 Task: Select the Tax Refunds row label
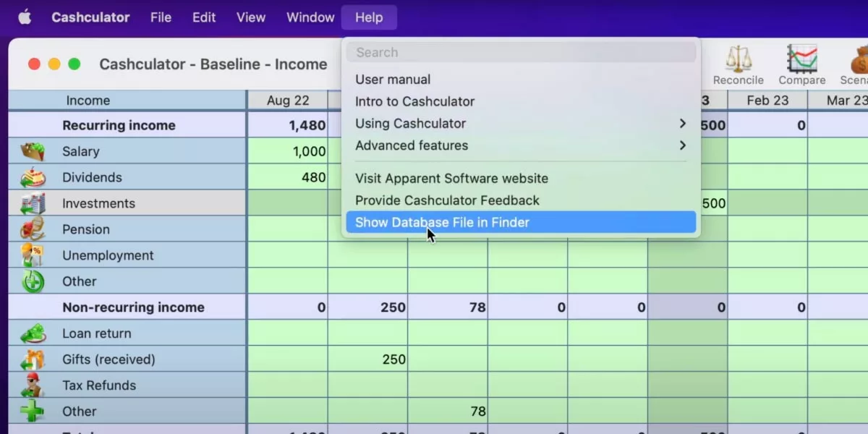[x=99, y=386]
